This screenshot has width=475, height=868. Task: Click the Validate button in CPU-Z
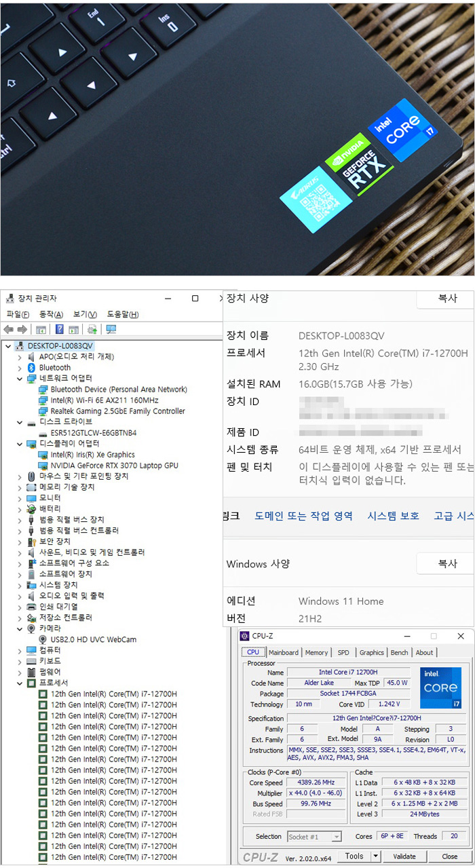click(x=404, y=856)
